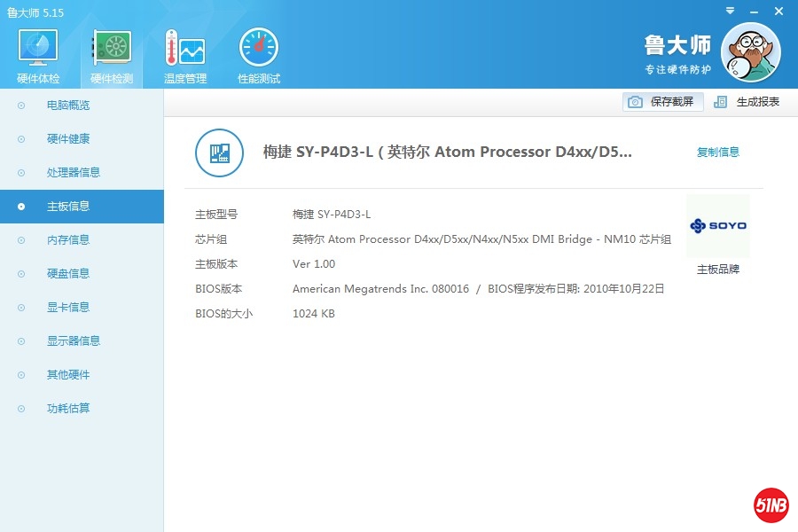Open the main menu dropdown arrow
The image size is (798, 532).
729,12
